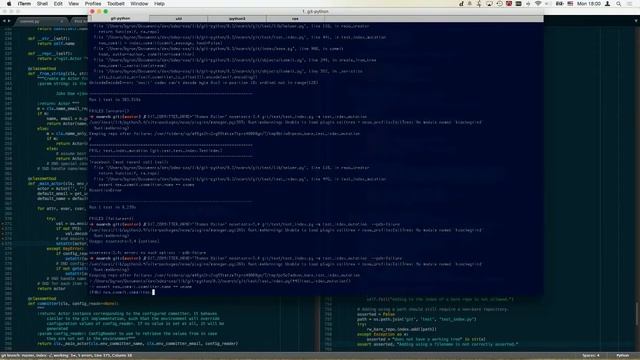Click the editor's forward navigation arrow
The width and height of the screenshot is (640, 360).
[9, 21]
